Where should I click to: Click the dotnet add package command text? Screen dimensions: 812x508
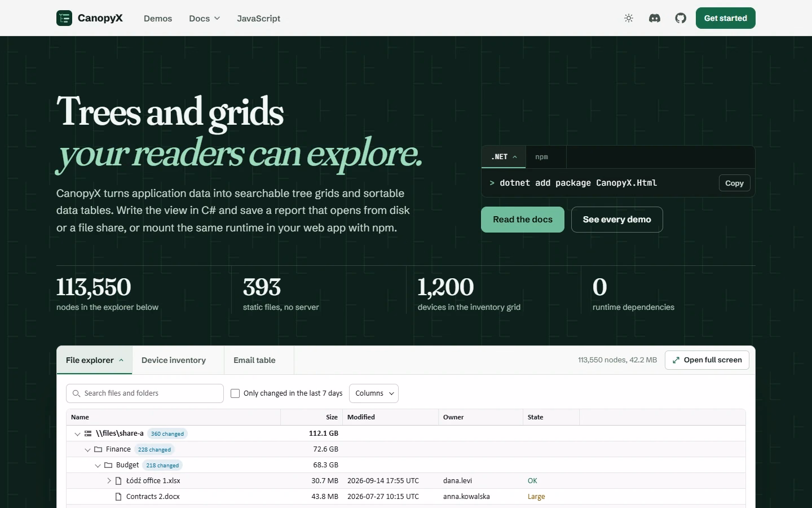[578, 183]
